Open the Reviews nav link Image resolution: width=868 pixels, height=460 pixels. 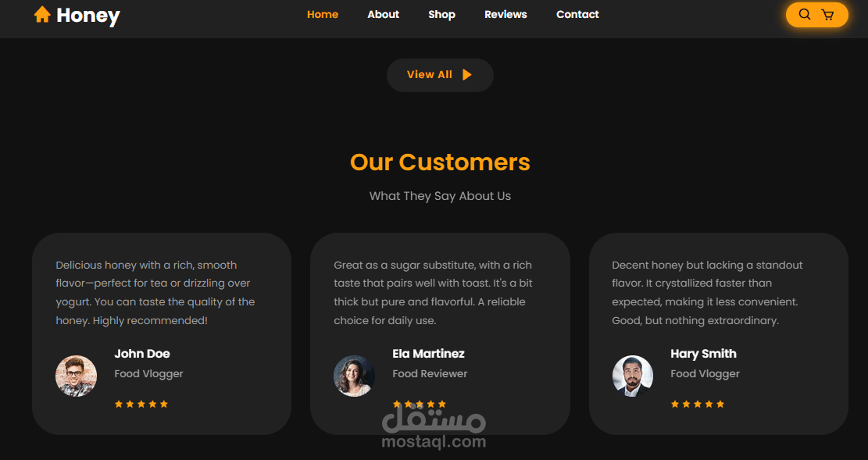pos(505,14)
